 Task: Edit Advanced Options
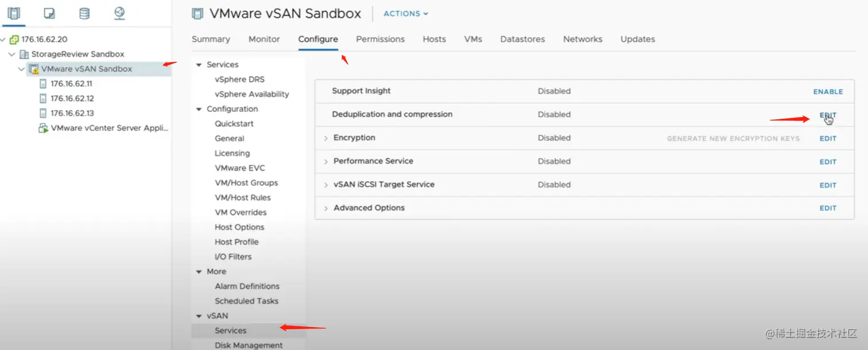point(828,208)
